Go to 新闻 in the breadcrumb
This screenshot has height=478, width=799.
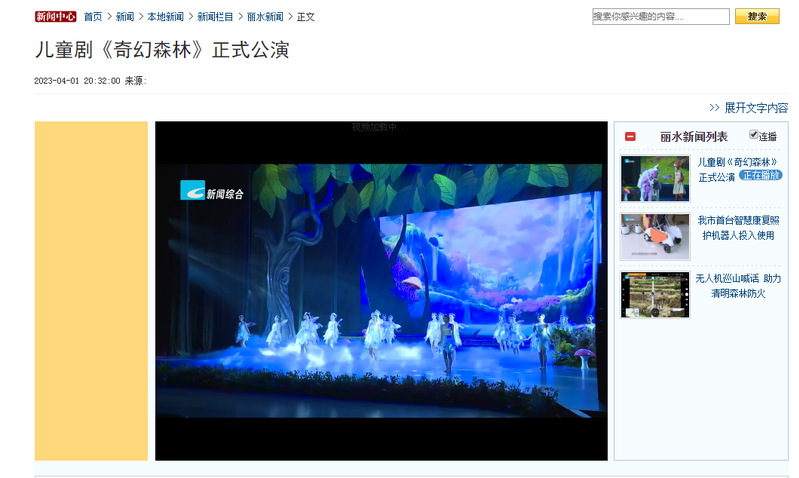[x=125, y=17]
